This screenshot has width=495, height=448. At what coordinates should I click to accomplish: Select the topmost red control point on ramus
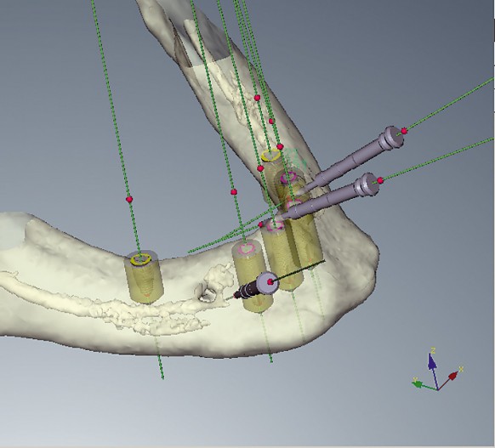pos(258,98)
